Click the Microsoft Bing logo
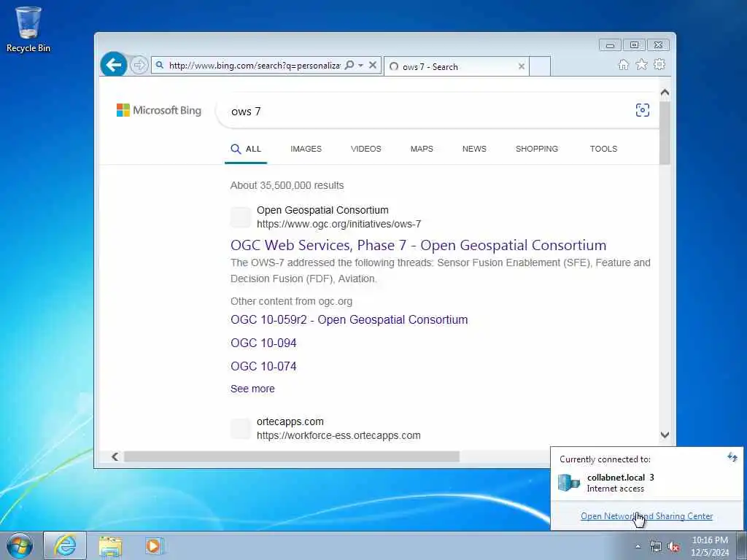 point(159,111)
